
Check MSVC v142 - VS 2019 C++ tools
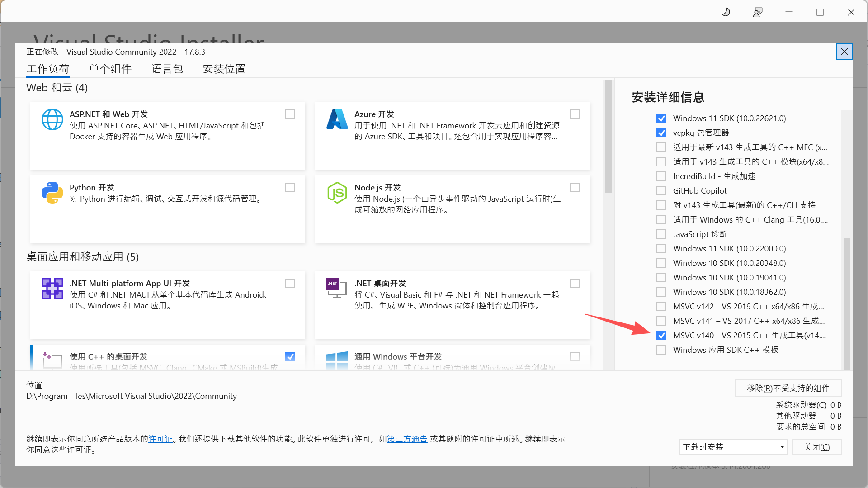661,307
